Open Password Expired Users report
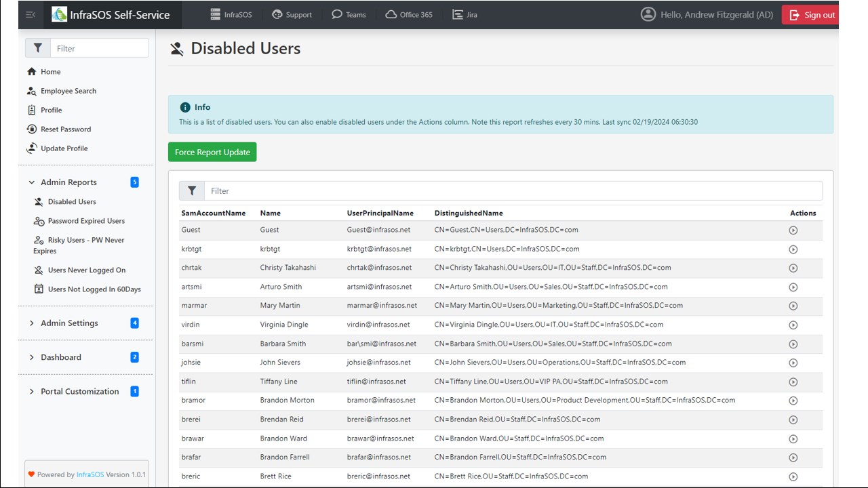 [86, 221]
